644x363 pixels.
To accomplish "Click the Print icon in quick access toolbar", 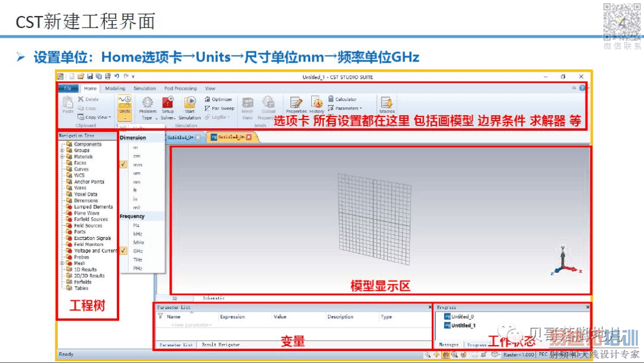I will (x=107, y=76).
